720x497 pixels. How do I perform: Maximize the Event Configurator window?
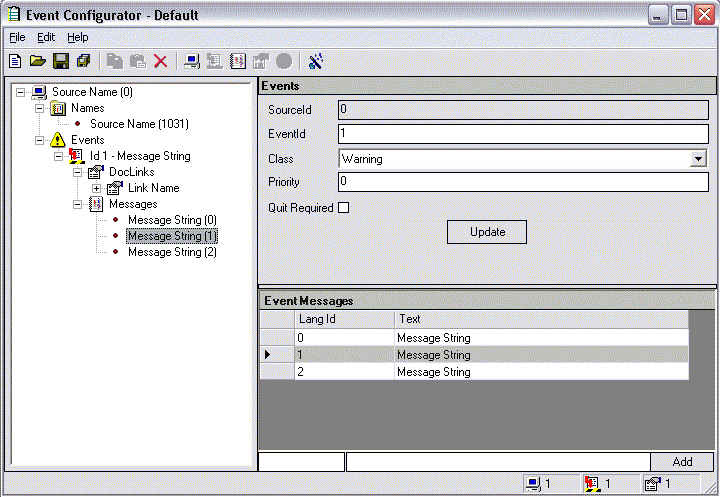pyautogui.click(x=681, y=15)
